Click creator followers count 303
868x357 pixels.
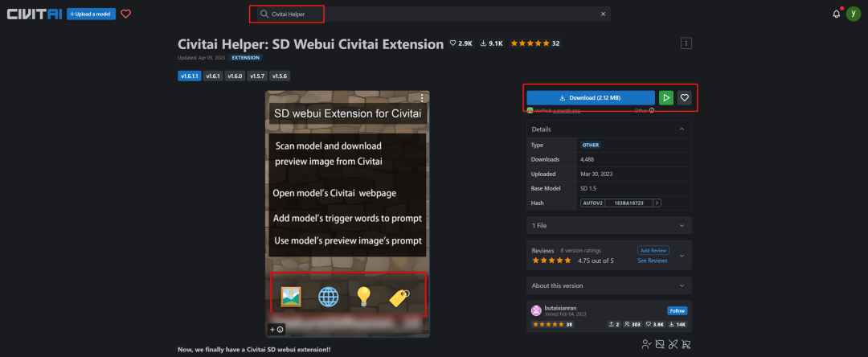tap(633, 324)
